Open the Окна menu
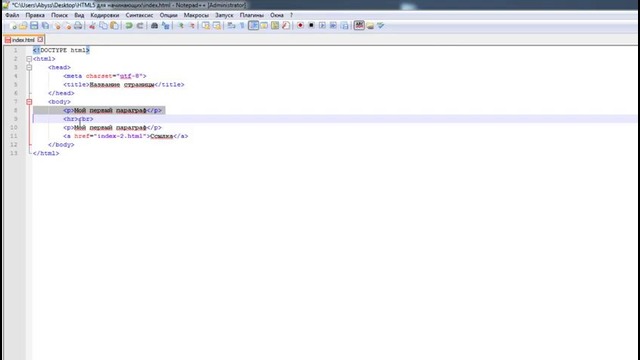 click(x=277, y=15)
